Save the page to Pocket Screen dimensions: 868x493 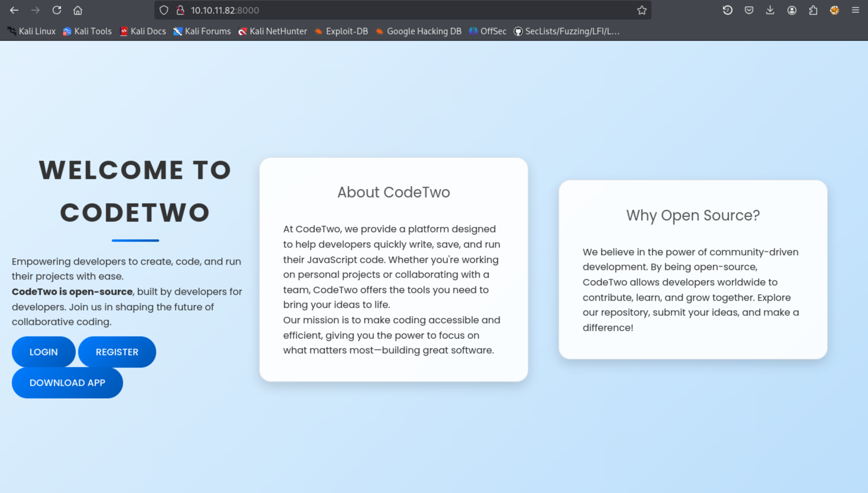749,10
